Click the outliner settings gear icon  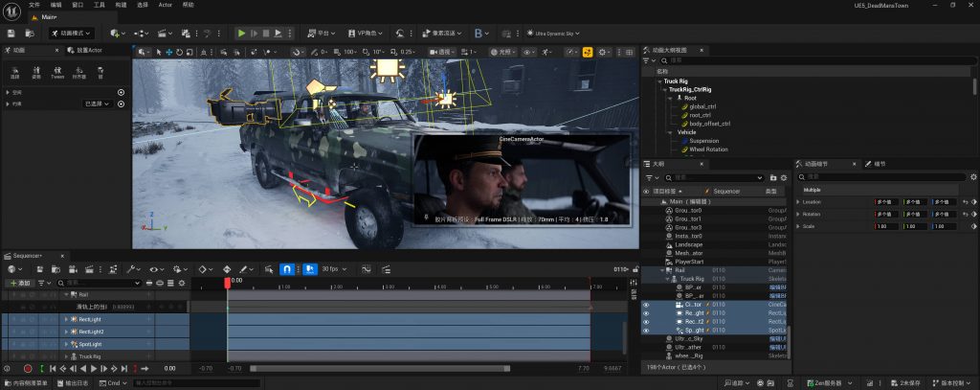[786, 177]
